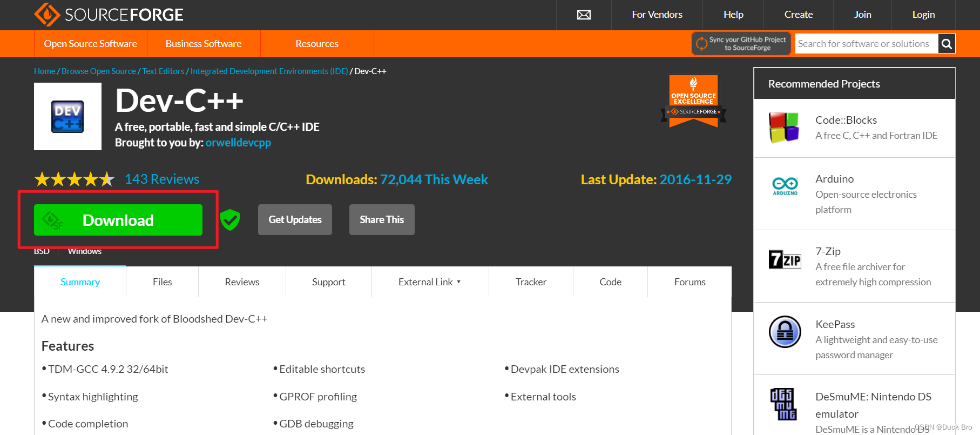The height and width of the screenshot is (435, 980).
Task: Open Integrated Development Environments breadcrumb
Action: [x=269, y=71]
